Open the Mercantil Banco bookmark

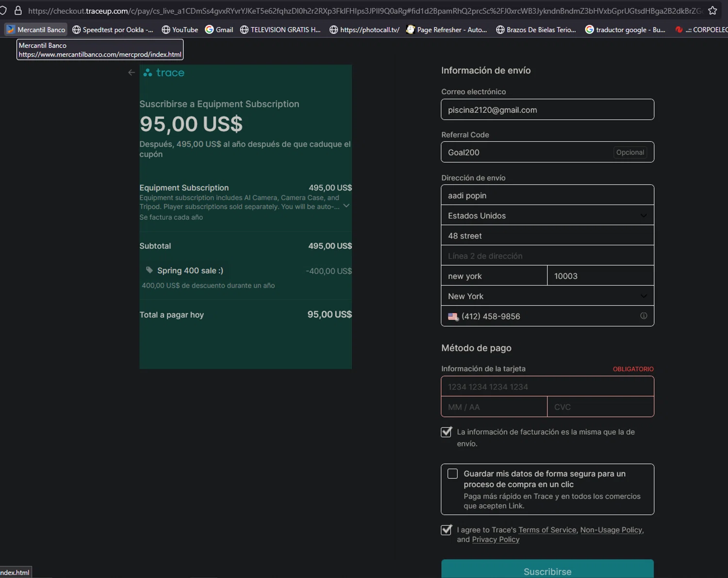click(x=36, y=30)
